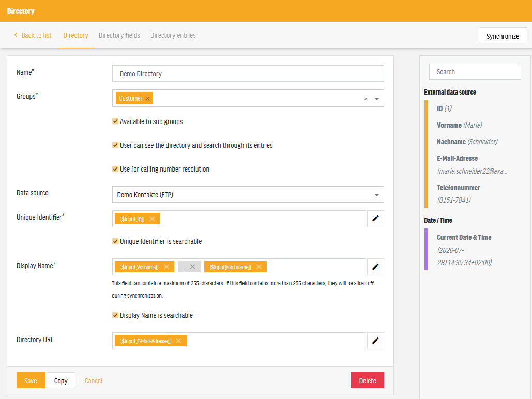This screenshot has height=399, width=532.
Task: Select the Vorname external data field
Action: coord(460,125)
